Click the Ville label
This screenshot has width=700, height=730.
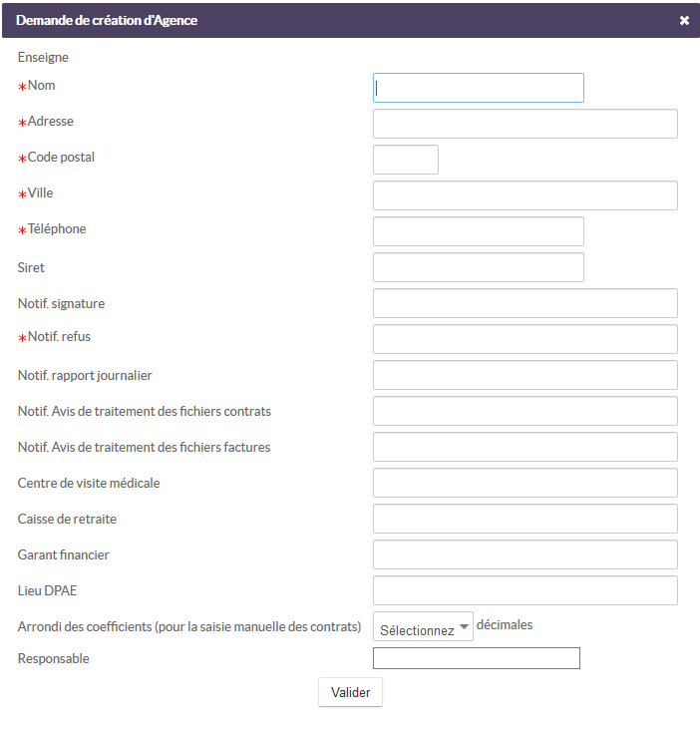40,192
